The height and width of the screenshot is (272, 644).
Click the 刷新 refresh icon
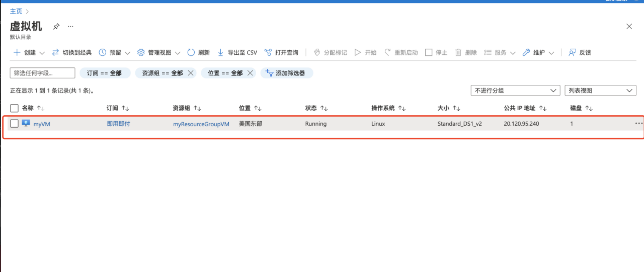point(191,53)
